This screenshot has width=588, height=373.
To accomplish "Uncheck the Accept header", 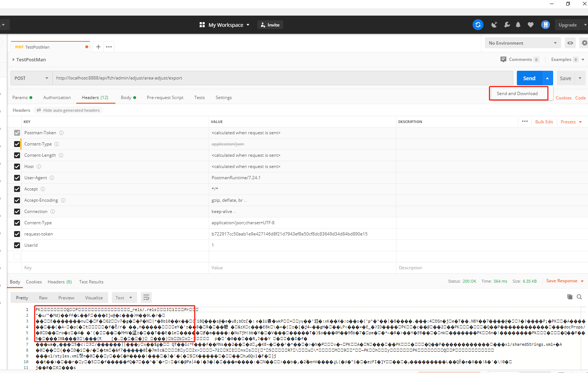I will [x=17, y=189].
